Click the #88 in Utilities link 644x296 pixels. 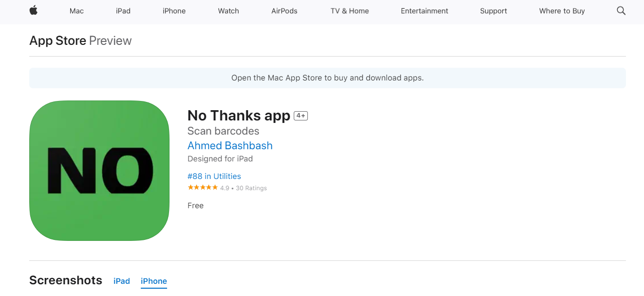pyautogui.click(x=214, y=176)
